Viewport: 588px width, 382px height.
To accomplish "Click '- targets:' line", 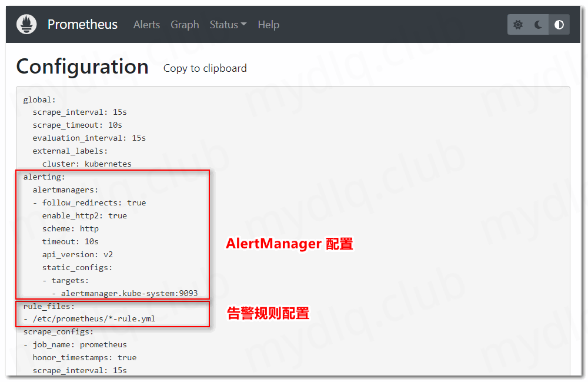I will (x=65, y=280).
